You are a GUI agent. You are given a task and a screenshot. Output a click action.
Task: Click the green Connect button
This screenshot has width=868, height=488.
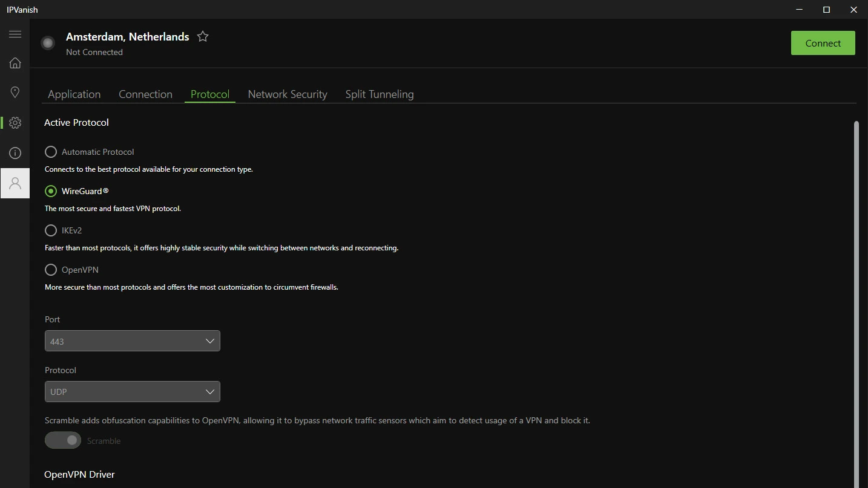coord(823,43)
